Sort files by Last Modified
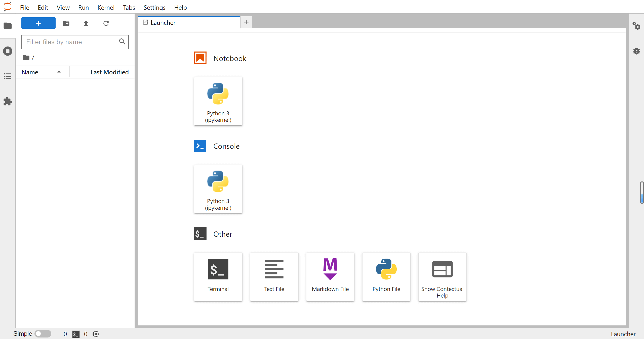This screenshot has width=644, height=339. [109, 72]
